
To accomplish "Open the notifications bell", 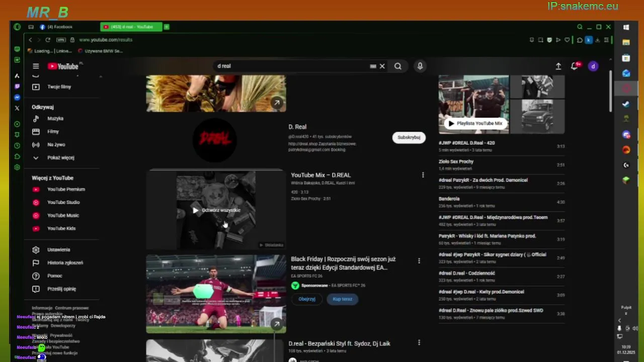I will [575, 66].
